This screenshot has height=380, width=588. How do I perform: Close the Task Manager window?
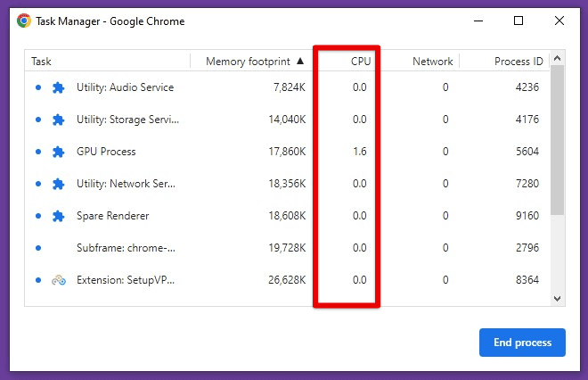(559, 21)
